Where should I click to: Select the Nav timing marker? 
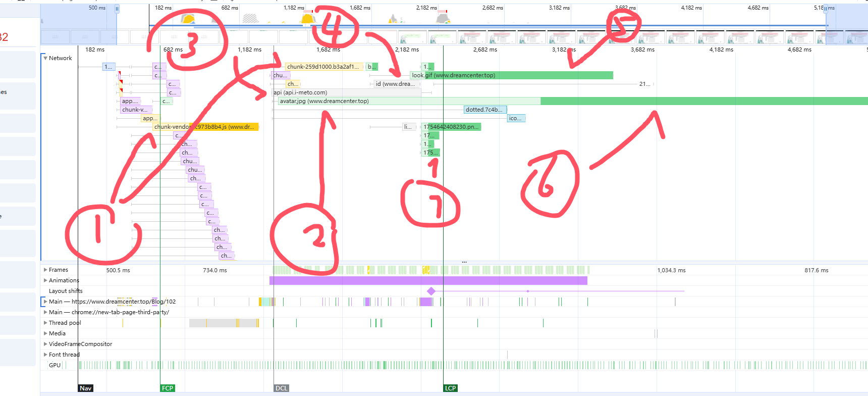pos(85,388)
